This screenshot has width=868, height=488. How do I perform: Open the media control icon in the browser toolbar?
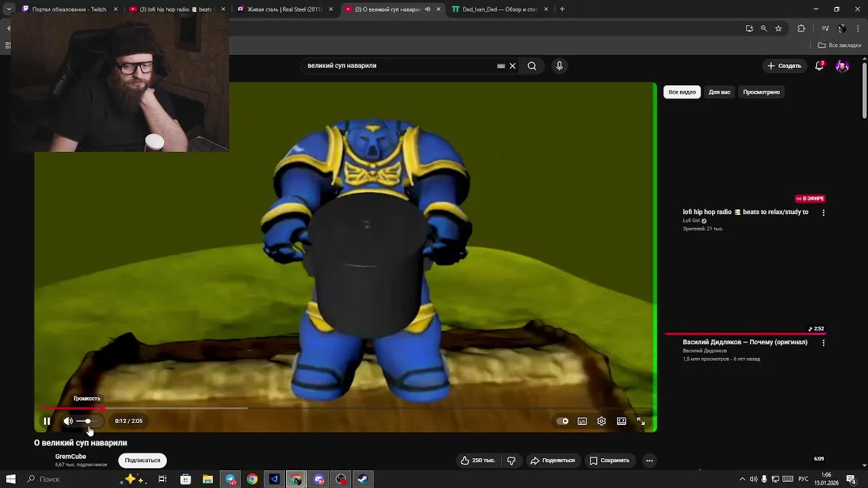(x=825, y=28)
